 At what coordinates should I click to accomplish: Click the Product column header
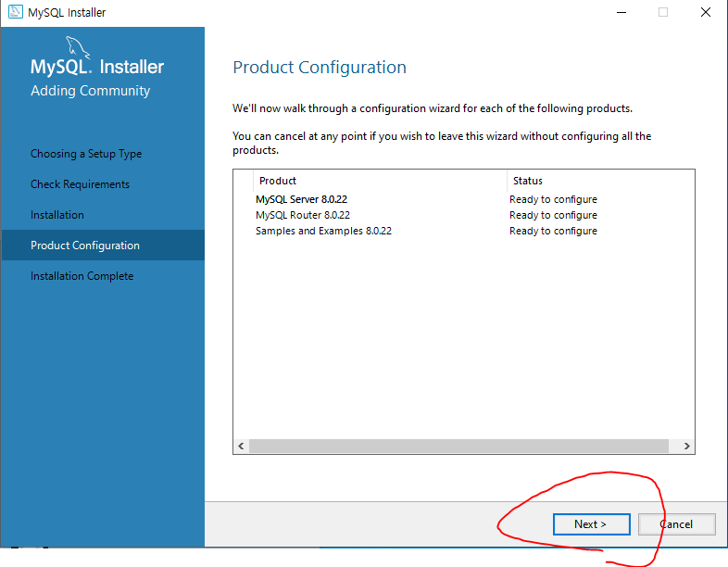coord(380,181)
